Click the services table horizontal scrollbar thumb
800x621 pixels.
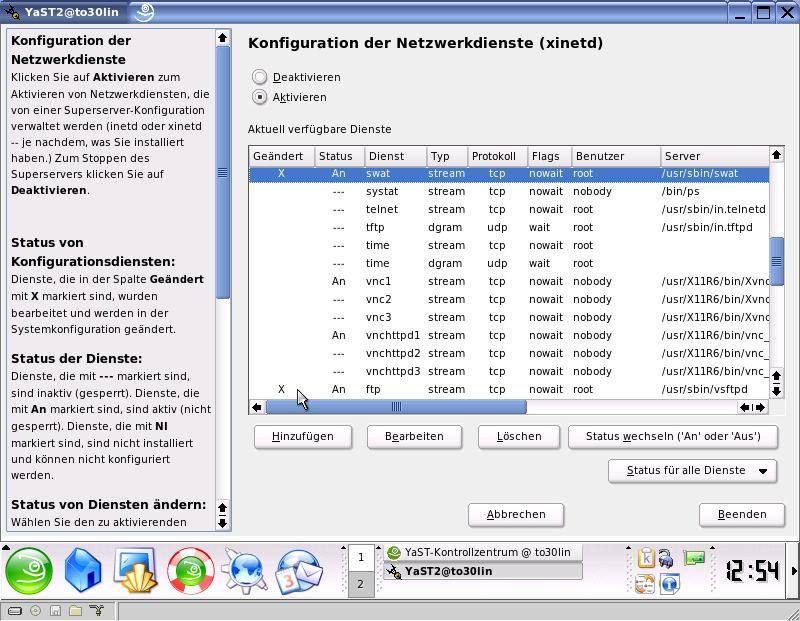tap(396, 407)
